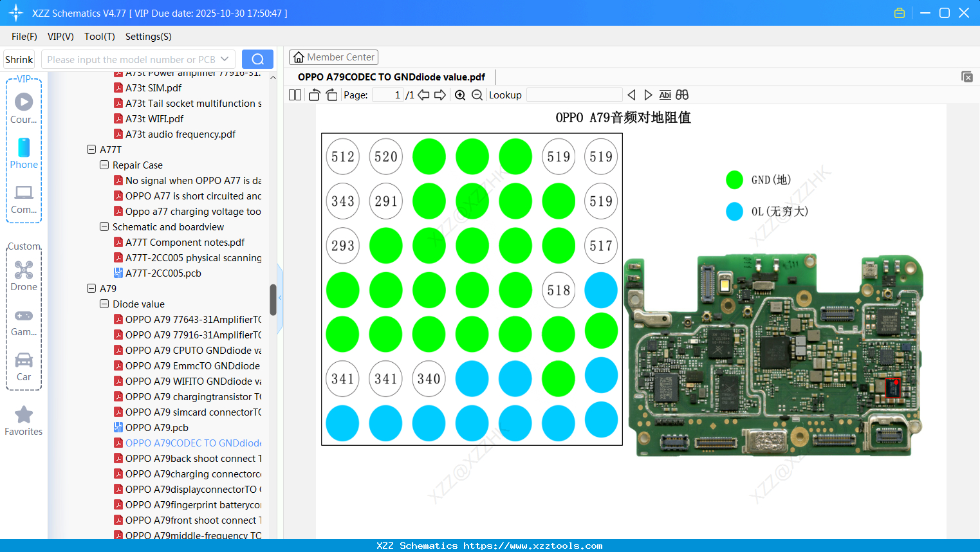
Task: Rotate the PDF page clockwise
Action: tap(331, 94)
